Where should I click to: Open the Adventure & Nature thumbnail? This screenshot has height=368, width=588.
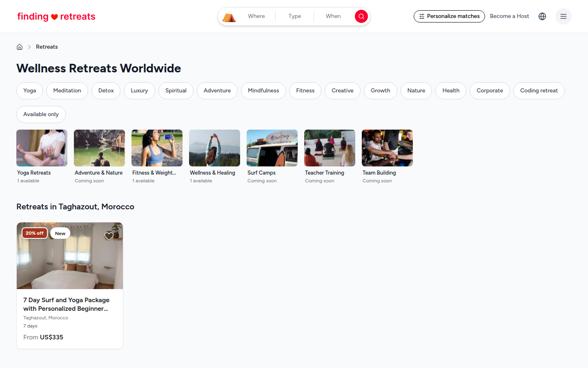point(99,148)
